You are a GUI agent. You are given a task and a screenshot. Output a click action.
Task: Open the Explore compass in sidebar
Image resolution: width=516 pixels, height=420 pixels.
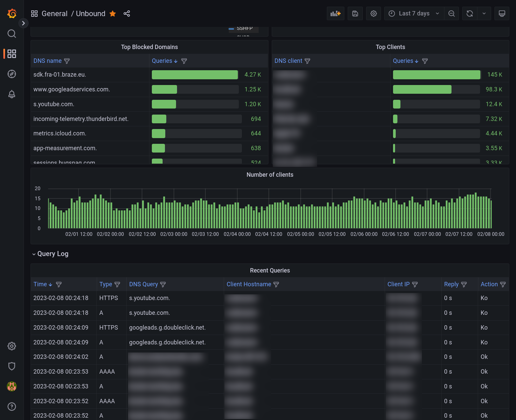(x=12, y=74)
